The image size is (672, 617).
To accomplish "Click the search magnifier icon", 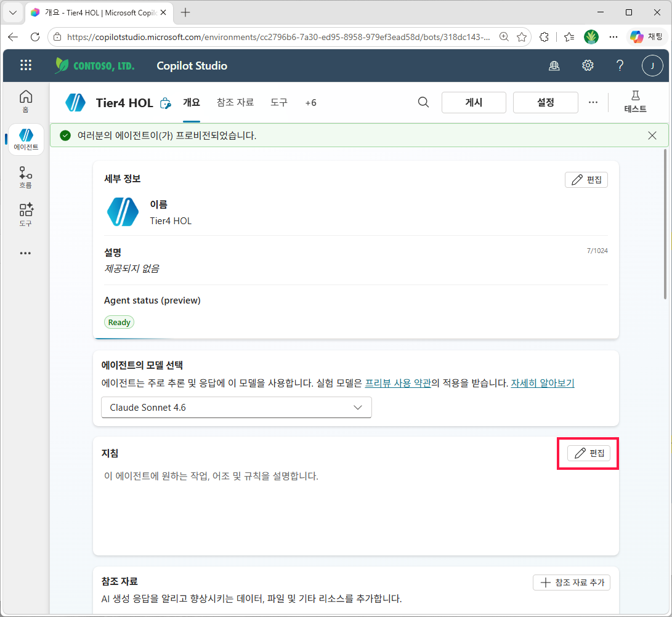I will pyautogui.click(x=423, y=102).
